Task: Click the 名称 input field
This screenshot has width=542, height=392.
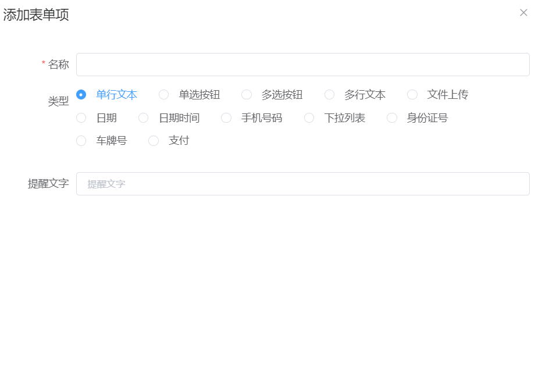Action: 303,65
